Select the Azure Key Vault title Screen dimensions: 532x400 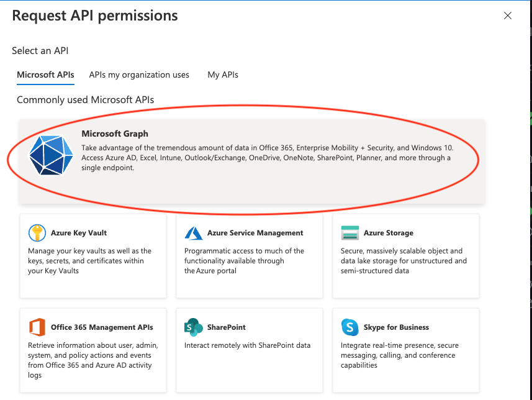(x=79, y=233)
